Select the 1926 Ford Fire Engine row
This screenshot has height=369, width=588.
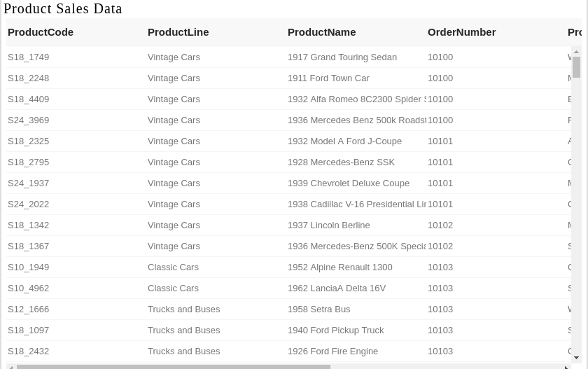click(x=288, y=351)
